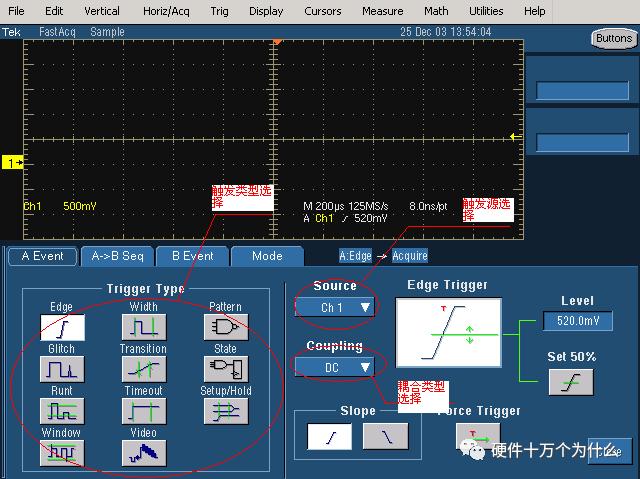Select the State trigger type
Image resolution: width=640 pixels, height=479 pixels.
pos(226,369)
